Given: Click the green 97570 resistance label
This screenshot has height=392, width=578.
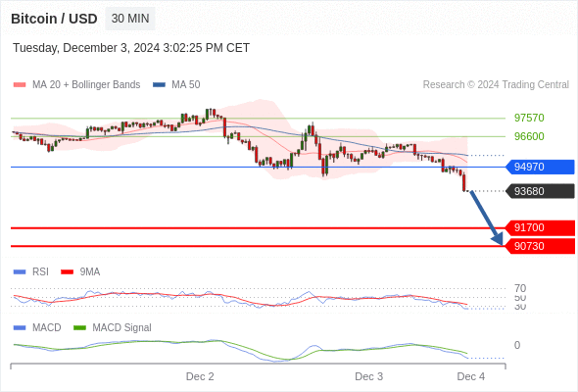Looking at the screenshot, I should point(529,118).
